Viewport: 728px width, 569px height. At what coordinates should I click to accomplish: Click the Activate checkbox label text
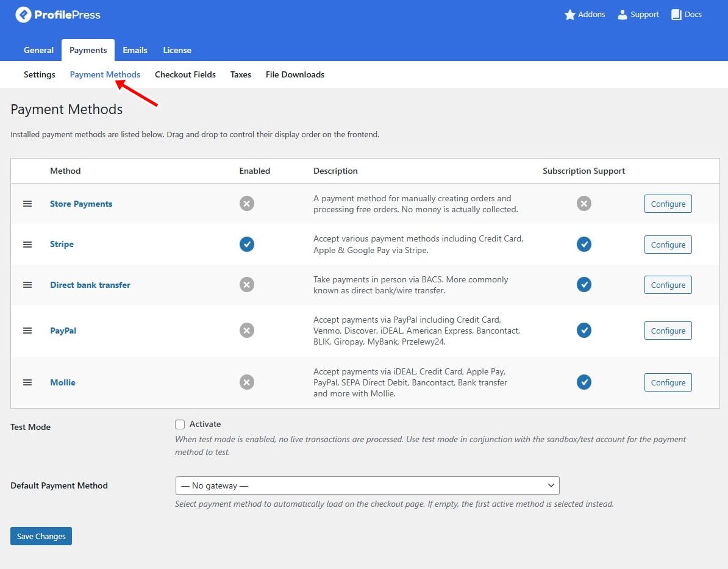(x=205, y=424)
